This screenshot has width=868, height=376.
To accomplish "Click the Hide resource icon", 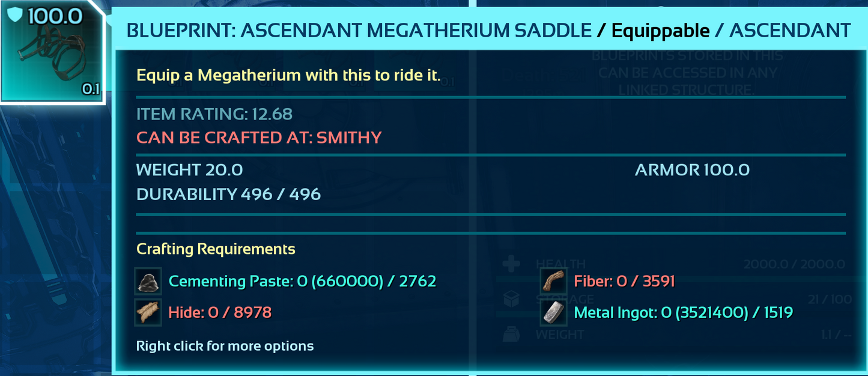I will (148, 312).
